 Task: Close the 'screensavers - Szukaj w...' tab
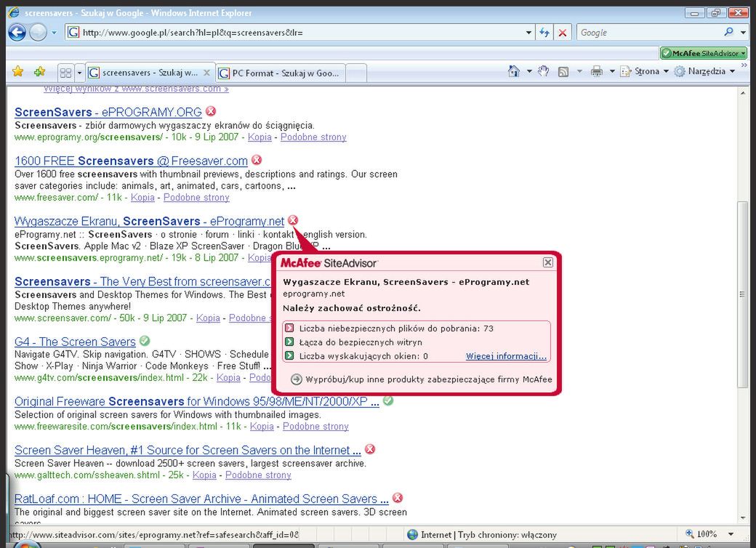point(206,73)
